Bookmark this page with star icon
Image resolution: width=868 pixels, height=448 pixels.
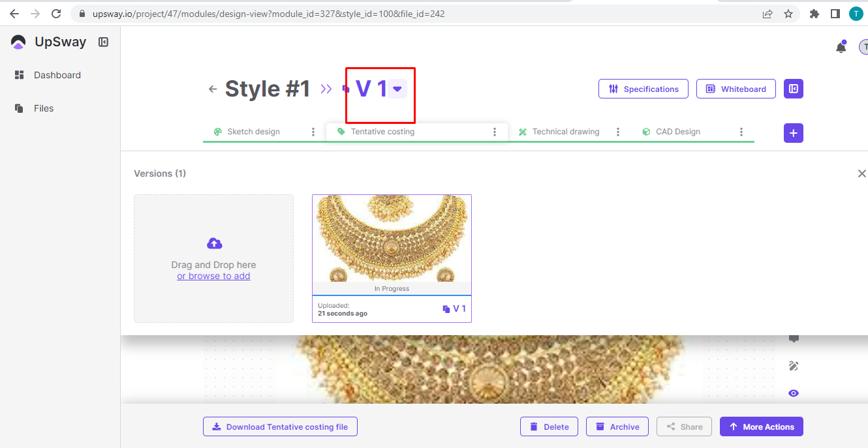[788, 14]
